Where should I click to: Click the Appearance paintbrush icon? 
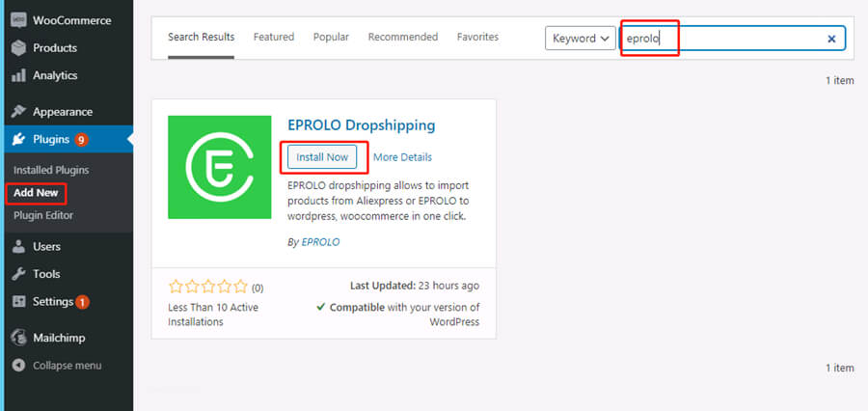pyautogui.click(x=19, y=112)
